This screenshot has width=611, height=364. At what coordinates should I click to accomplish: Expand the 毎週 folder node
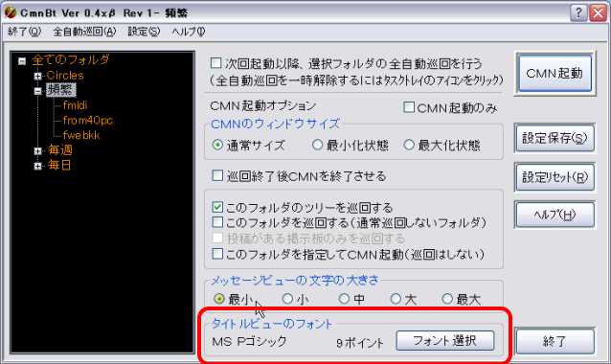point(37,150)
